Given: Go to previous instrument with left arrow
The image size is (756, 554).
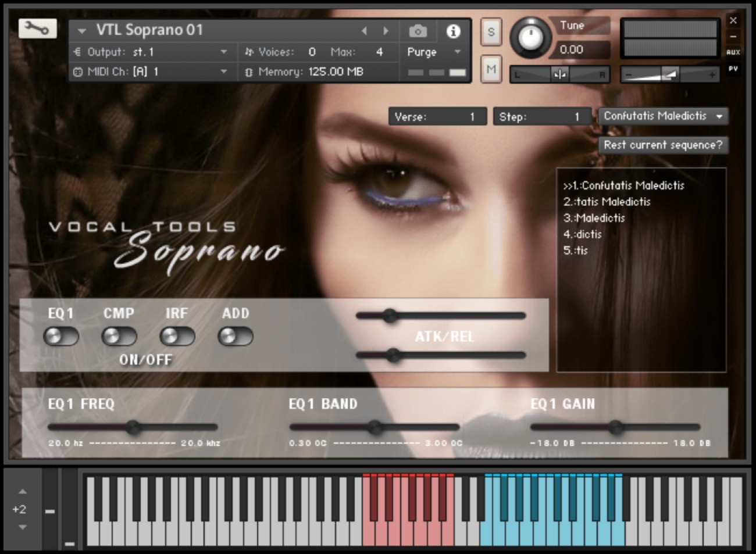Looking at the screenshot, I should click(365, 31).
